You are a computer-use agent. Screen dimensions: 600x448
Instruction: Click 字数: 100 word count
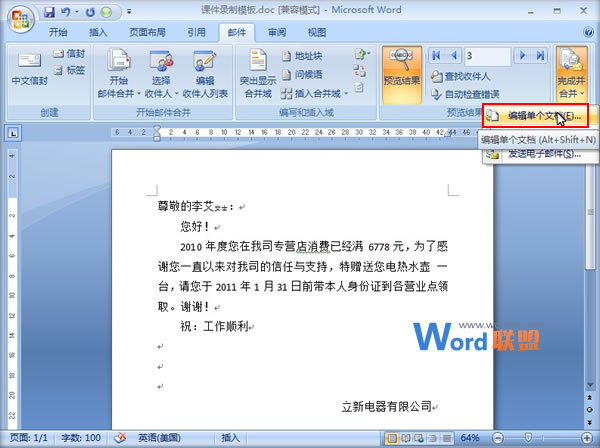(x=81, y=438)
